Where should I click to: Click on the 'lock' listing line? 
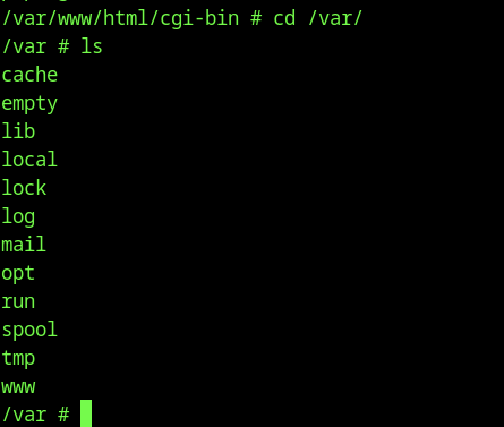24,187
